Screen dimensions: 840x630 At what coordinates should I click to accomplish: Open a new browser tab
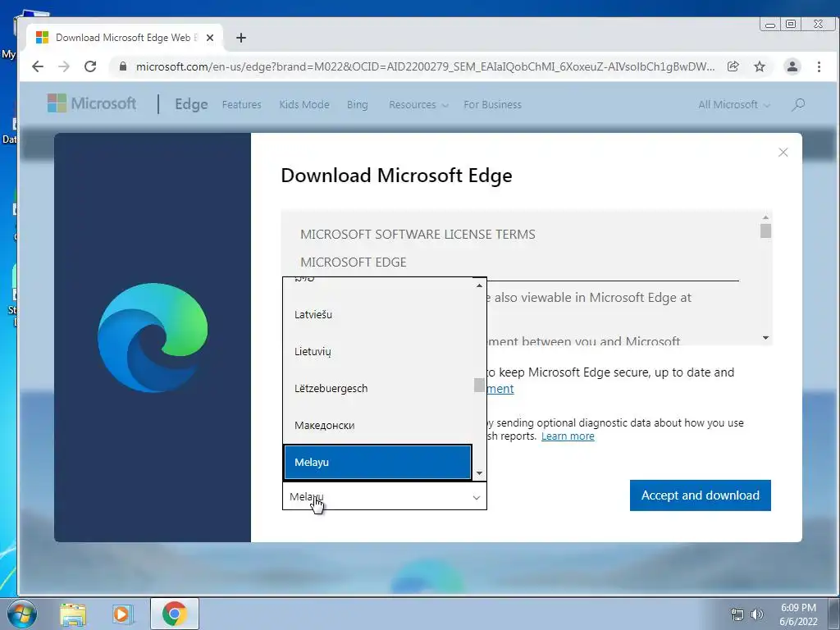click(x=241, y=38)
